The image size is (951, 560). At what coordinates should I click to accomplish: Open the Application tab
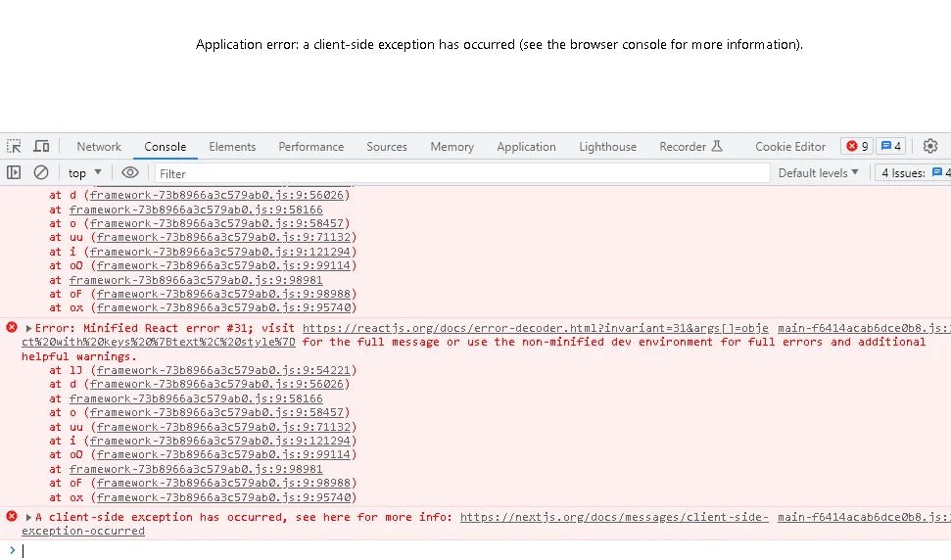(526, 147)
